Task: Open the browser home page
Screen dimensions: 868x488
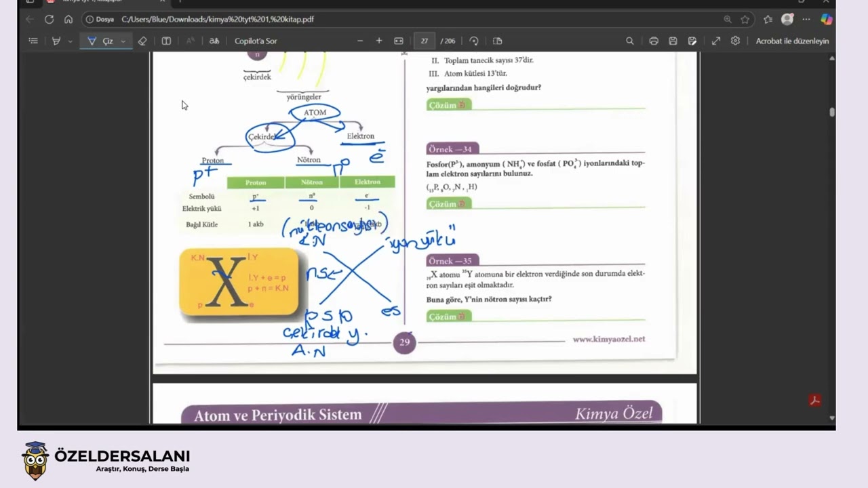Action: tap(68, 19)
